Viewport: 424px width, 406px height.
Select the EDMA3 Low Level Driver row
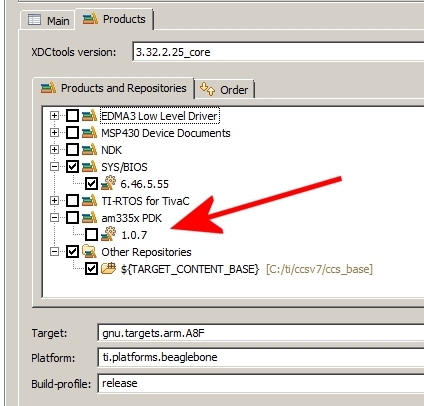coord(160,116)
